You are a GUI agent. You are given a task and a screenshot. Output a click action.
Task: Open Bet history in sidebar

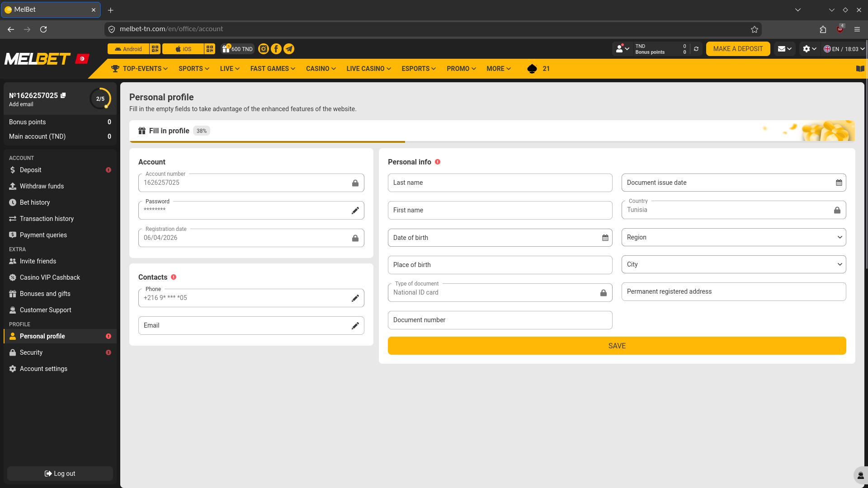[60, 202]
